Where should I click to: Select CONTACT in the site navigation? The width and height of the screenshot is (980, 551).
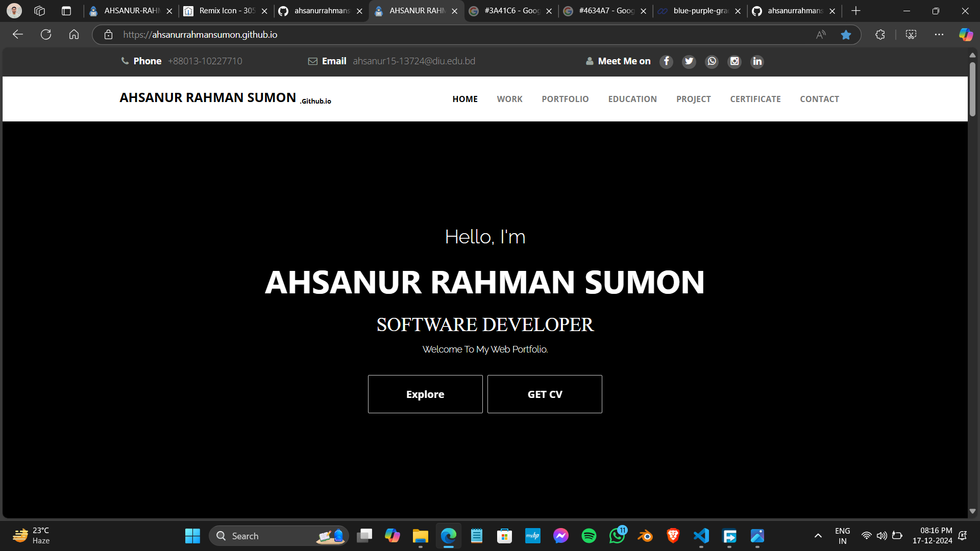820,99
